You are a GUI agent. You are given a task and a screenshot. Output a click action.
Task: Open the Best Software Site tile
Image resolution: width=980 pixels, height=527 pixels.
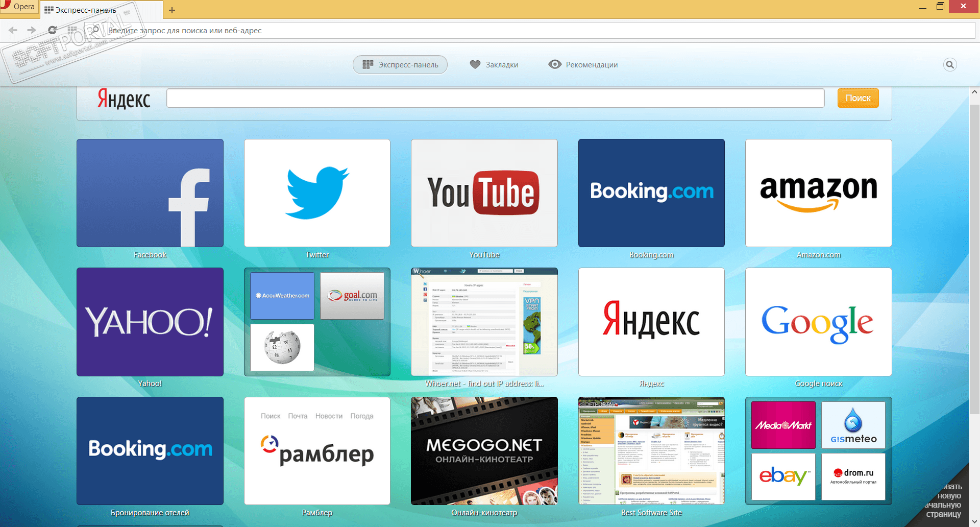[651, 451]
